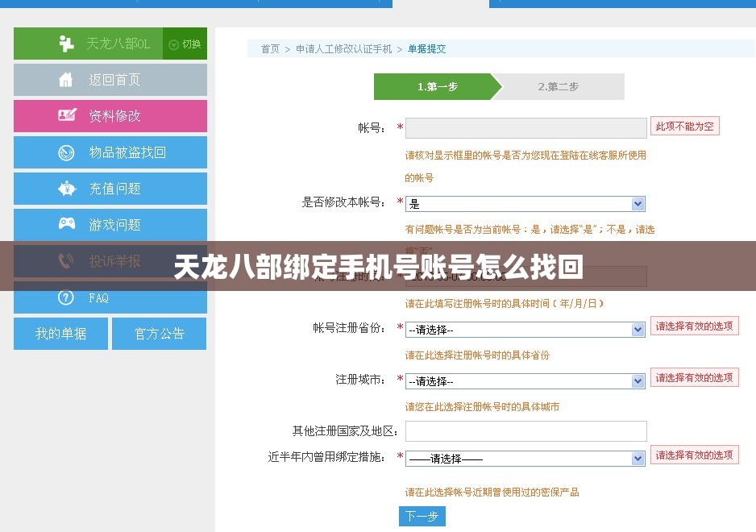Click the 首页 breadcrumb link
Screen dimensions: 756x532
click(269, 48)
